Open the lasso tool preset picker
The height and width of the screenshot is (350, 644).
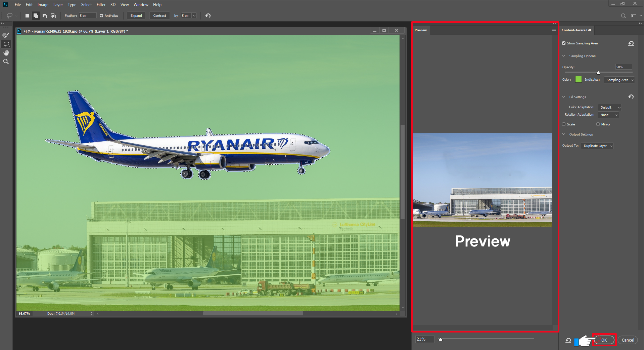(12, 16)
